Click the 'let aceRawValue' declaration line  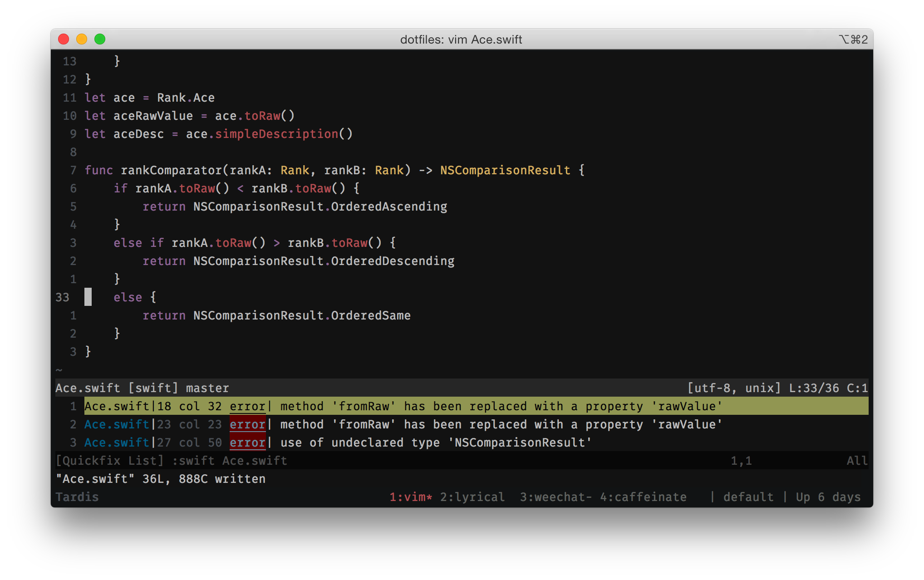click(x=189, y=116)
